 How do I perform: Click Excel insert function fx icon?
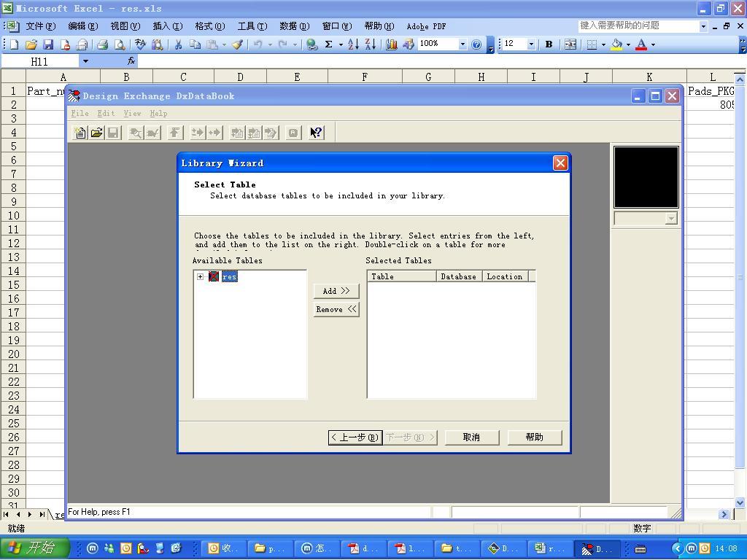point(131,61)
